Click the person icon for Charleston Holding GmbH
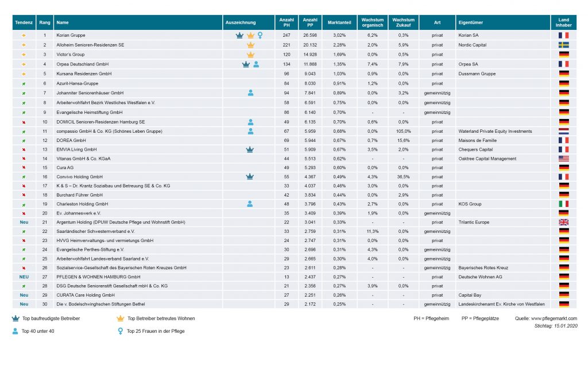Viewport: 588px width, 384px height. click(x=250, y=204)
